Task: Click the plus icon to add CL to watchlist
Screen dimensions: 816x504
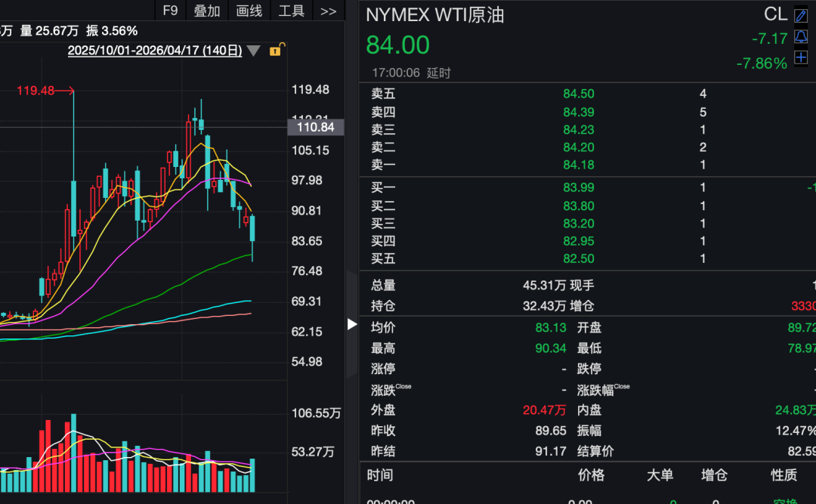Action: tap(801, 57)
